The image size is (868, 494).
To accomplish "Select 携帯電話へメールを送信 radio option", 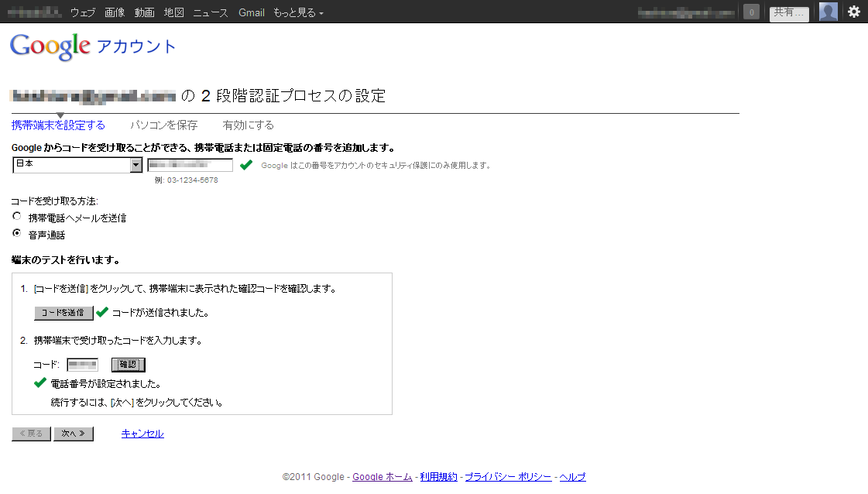I will pyautogui.click(x=17, y=217).
